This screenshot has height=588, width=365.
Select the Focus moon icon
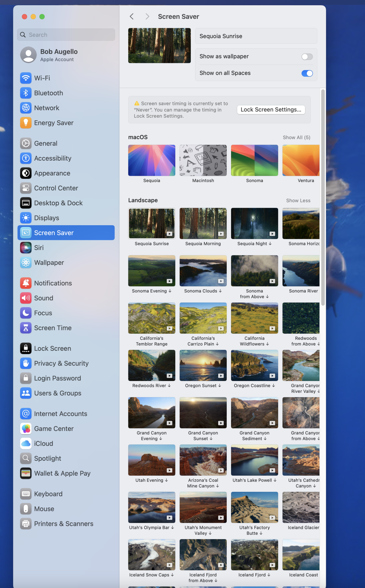click(x=26, y=313)
